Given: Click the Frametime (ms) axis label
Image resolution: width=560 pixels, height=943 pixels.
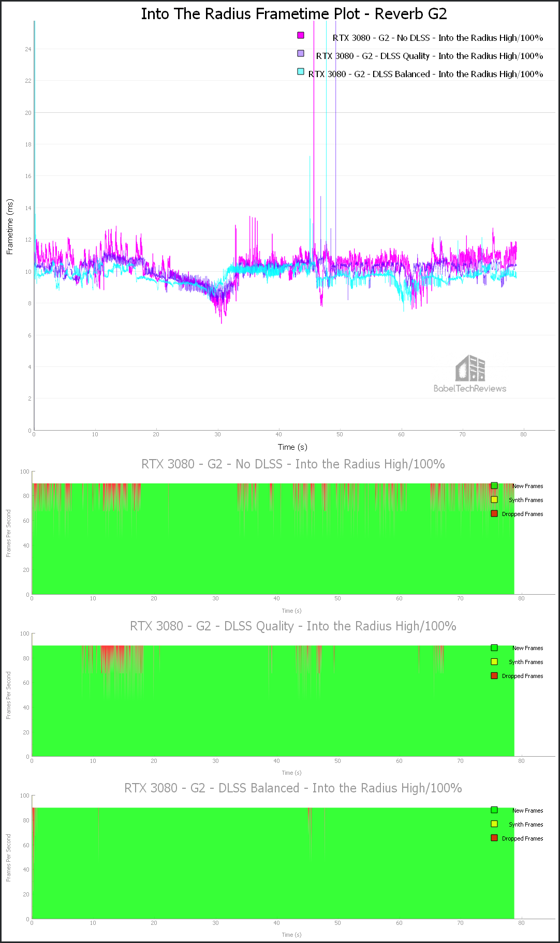Looking at the screenshot, I should pos(10,227).
